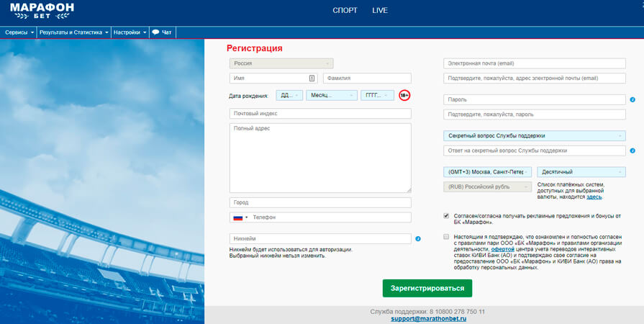Screen dimensions: 644x324
Task: Click the confirm email address field
Action: click(535, 78)
